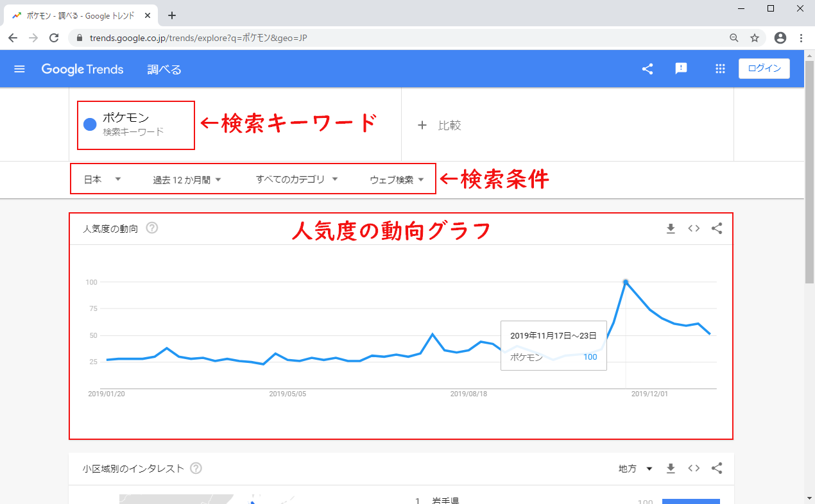Click help icon next to 小区域別のインタレスト
The width and height of the screenshot is (815, 504).
(196, 468)
